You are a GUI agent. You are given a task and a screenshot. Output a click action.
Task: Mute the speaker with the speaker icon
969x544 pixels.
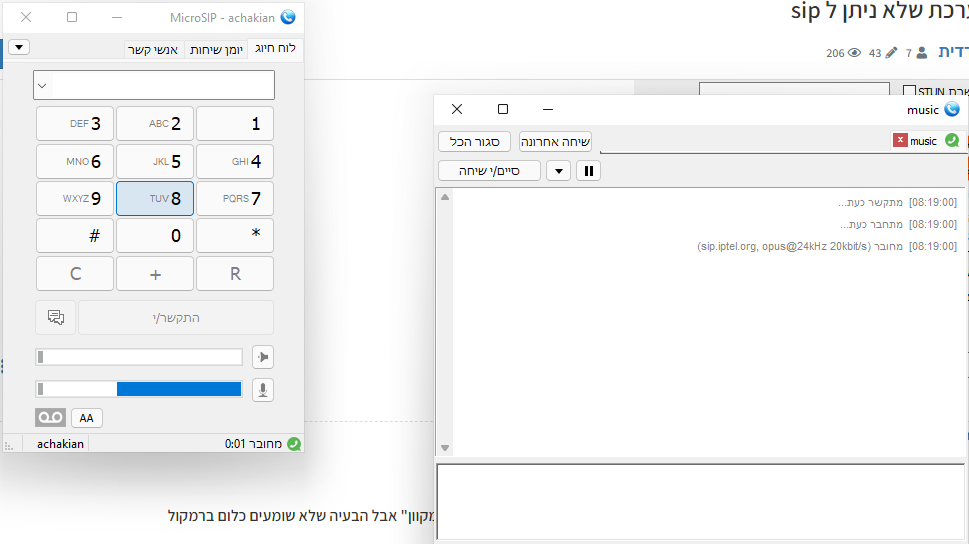coord(262,357)
